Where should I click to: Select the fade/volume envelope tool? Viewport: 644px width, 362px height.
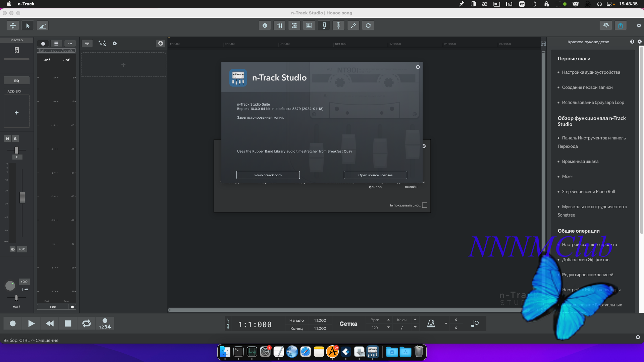pos(42,25)
